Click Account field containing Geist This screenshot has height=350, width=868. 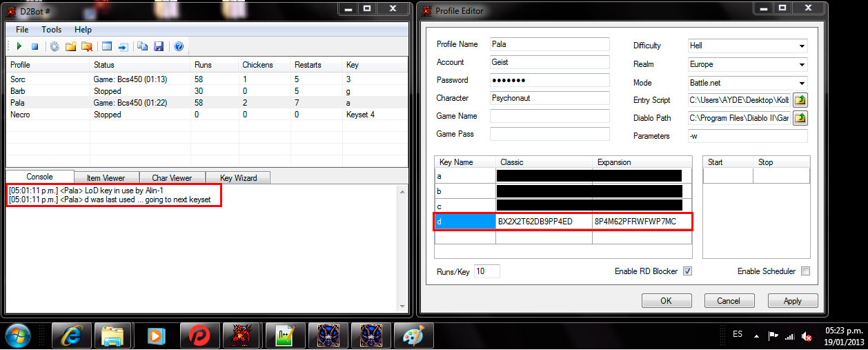click(x=550, y=61)
